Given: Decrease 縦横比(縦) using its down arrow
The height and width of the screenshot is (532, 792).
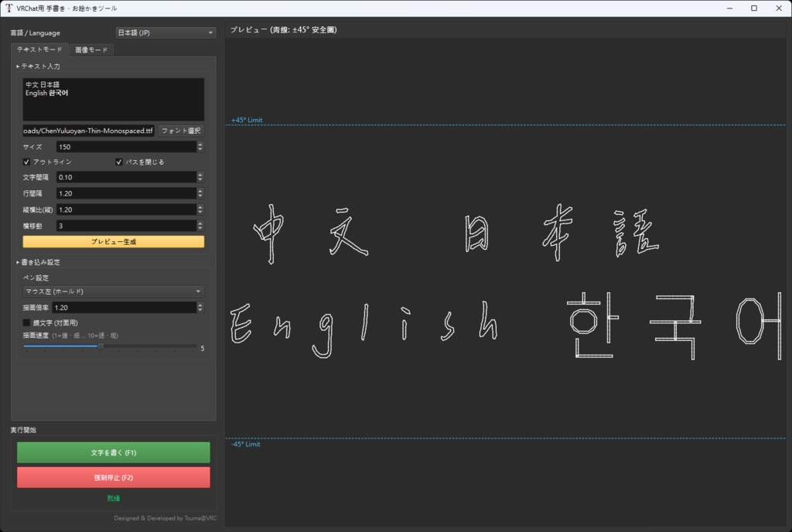Looking at the screenshot, I should coord(200,212).
